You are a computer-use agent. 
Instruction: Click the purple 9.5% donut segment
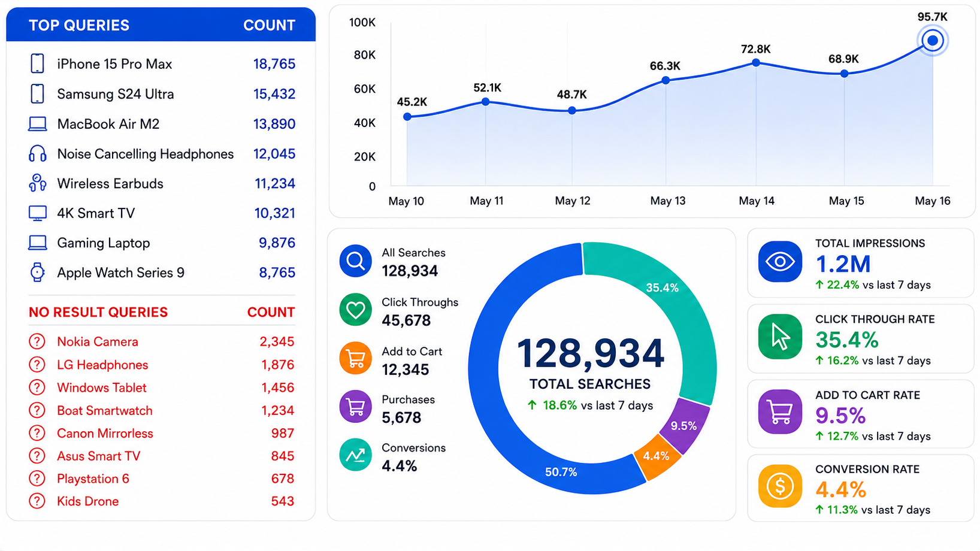[686, 426]
